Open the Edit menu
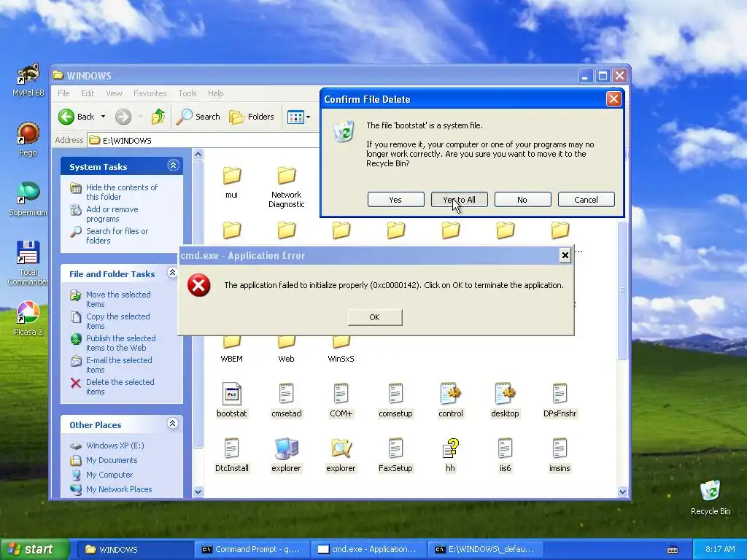The height and width of the screenshot is (560, 747). pos(88,93)
